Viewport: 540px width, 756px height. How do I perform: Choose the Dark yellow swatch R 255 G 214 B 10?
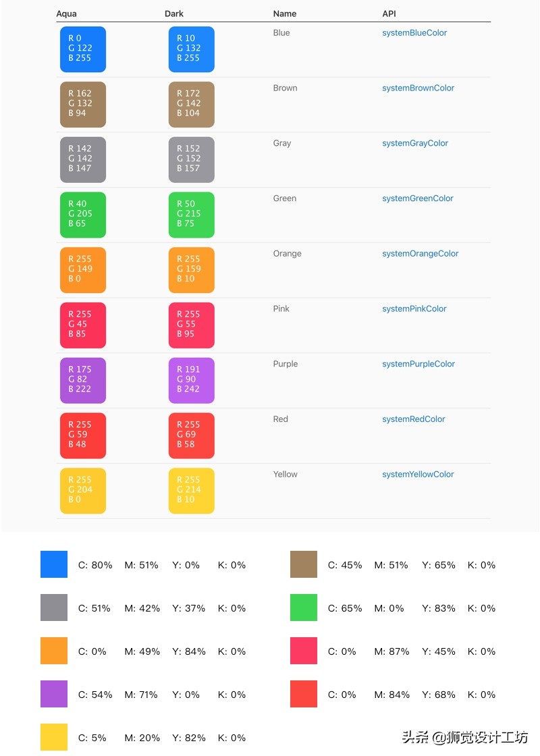point(192,491)
